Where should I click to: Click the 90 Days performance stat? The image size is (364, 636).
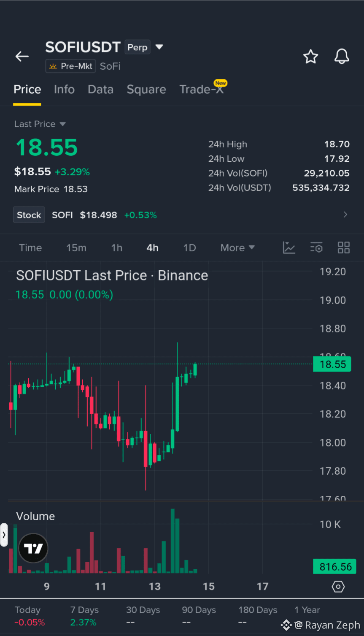(x=199, y=616)
